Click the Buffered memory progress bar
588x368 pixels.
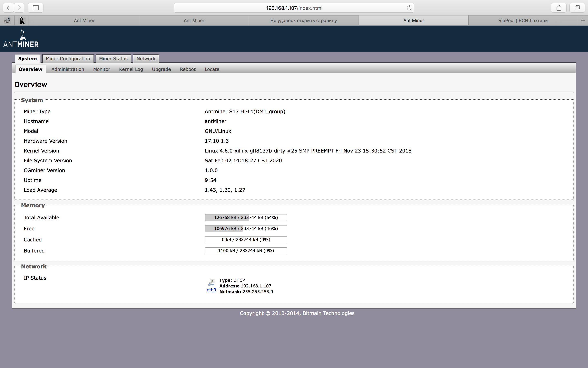[x=246, y=251]
